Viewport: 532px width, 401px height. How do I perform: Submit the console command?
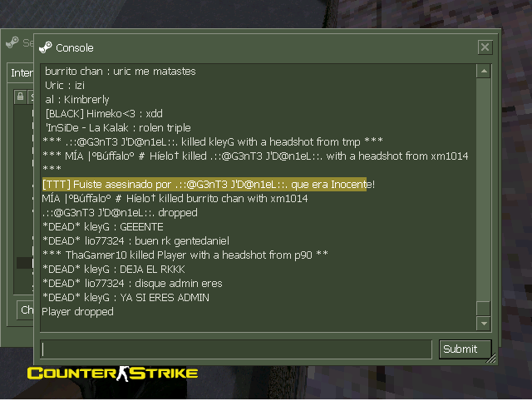click(x=465, y=349)
